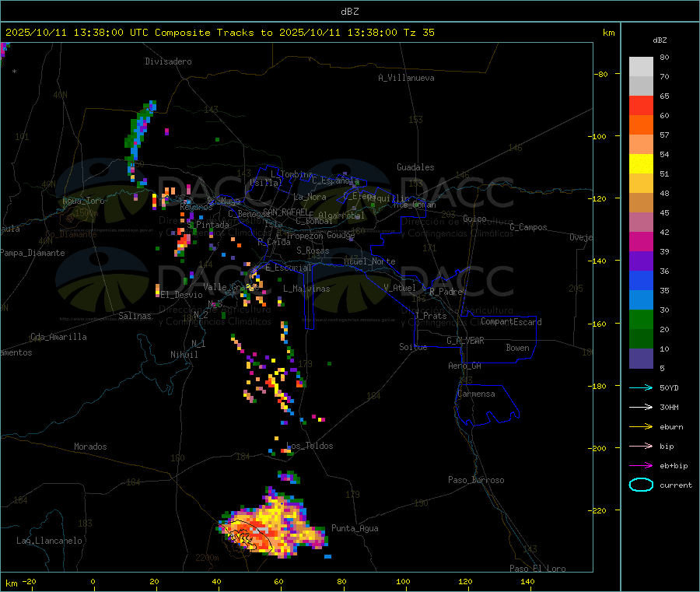Image resolution: width=700 pixels, height=592 pixels.
Task: Select the red swatch between 65 and 60
Action: [x=641, y=105]
